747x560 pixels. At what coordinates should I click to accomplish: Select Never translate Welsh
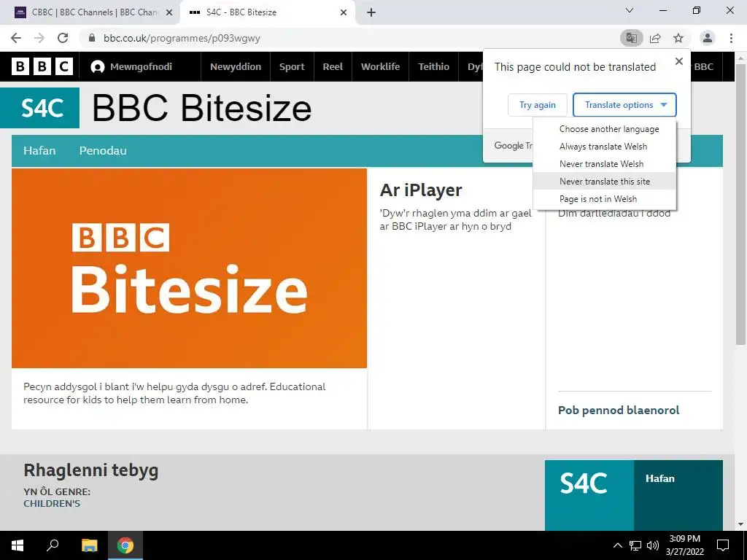click(x=605, y=164)
